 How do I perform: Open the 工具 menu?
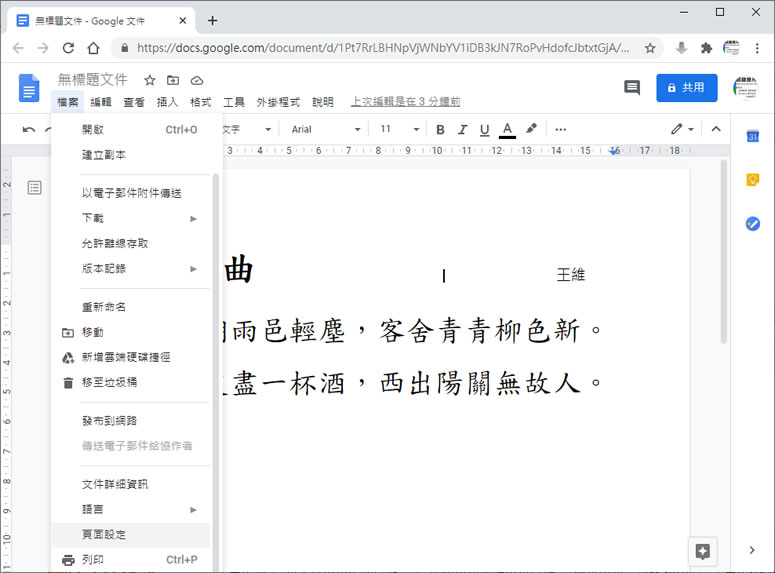click(x=233, y=102)
